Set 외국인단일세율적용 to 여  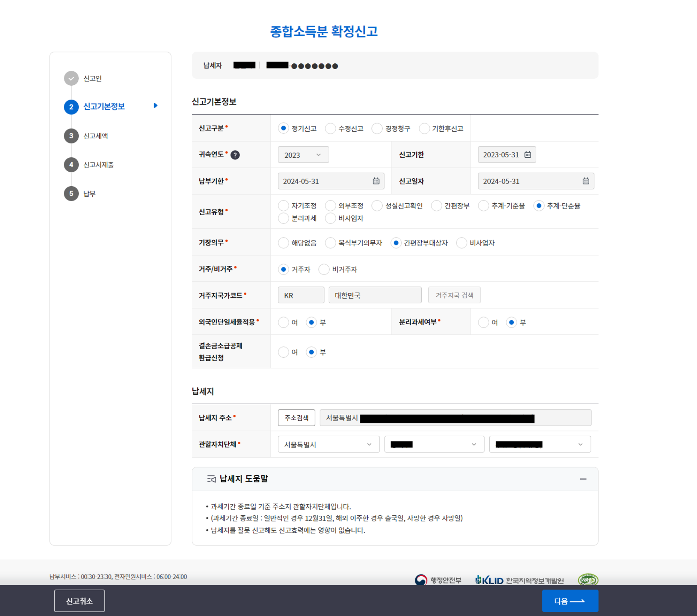click(283, 322)
